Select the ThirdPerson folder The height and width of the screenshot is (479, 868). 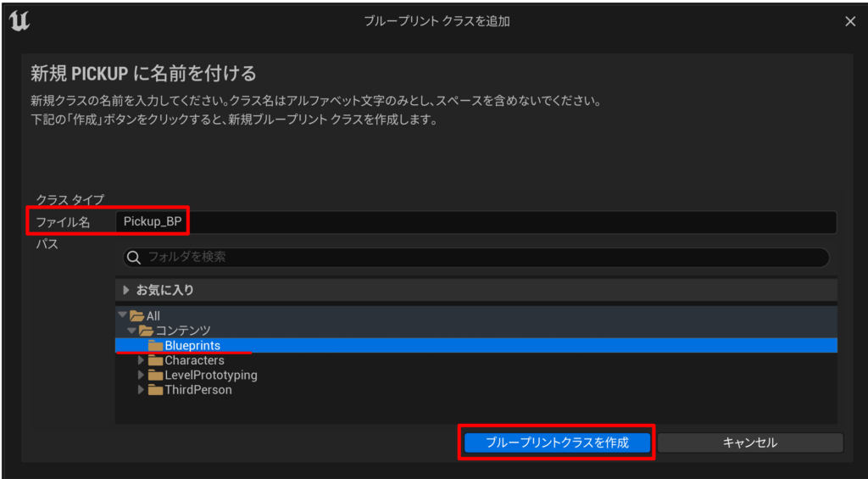[x=476, y=390]
